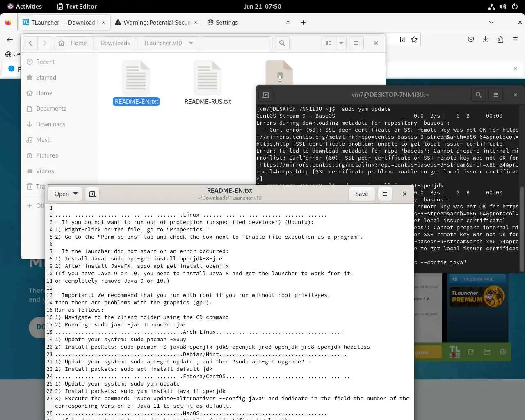Click the Files search icon
Viewport: 525px width, 420px height.
282,43
